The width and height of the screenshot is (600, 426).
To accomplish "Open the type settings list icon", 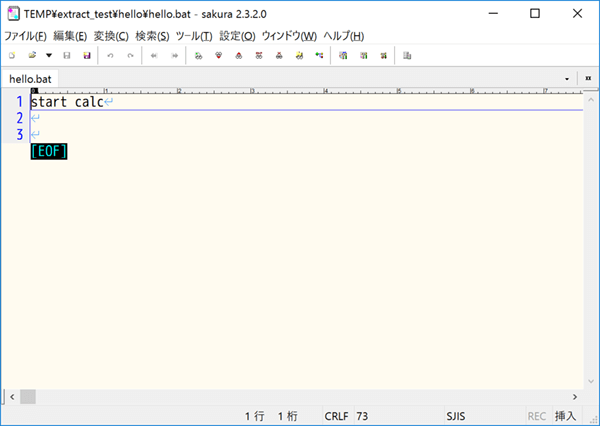I will click(343, 55).
